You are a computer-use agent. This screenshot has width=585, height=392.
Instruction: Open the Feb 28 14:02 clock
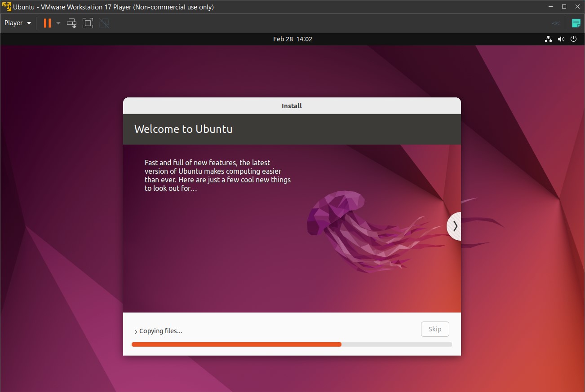292,39
